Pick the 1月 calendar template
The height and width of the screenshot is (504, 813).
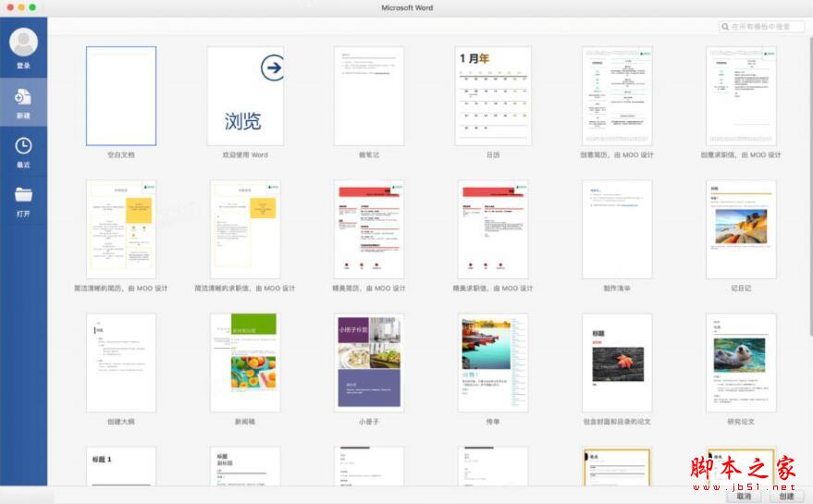[493, 96]
